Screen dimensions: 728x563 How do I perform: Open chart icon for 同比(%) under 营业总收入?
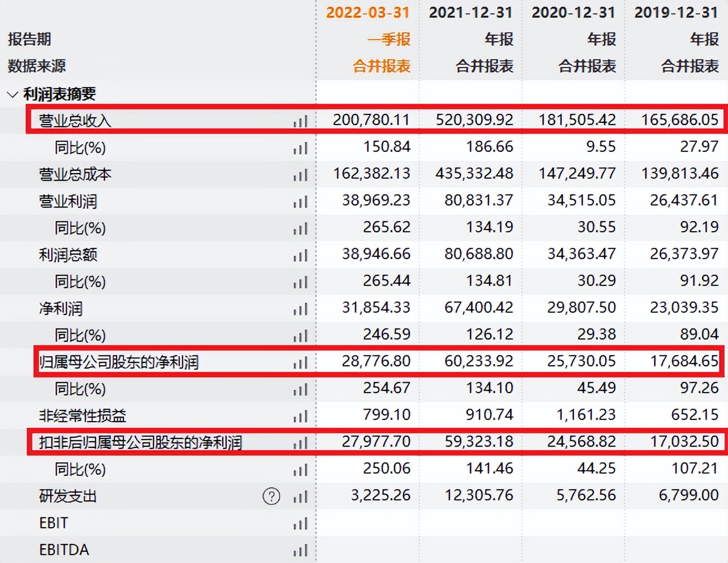click(300, 147)
